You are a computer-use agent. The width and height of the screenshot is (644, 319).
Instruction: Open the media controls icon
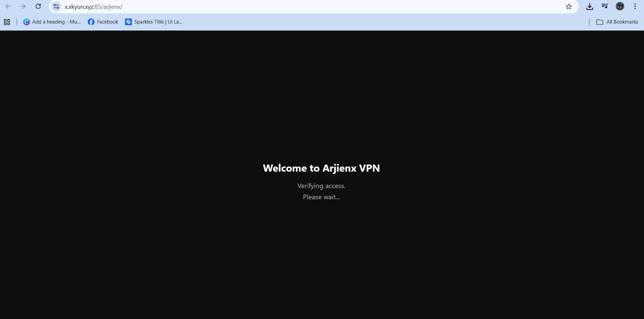pos(605,6)
